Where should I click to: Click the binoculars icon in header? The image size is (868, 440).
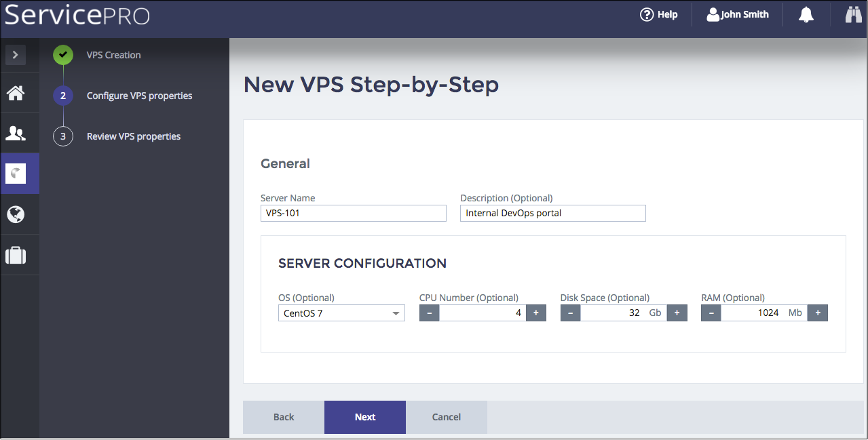point(853,15)
